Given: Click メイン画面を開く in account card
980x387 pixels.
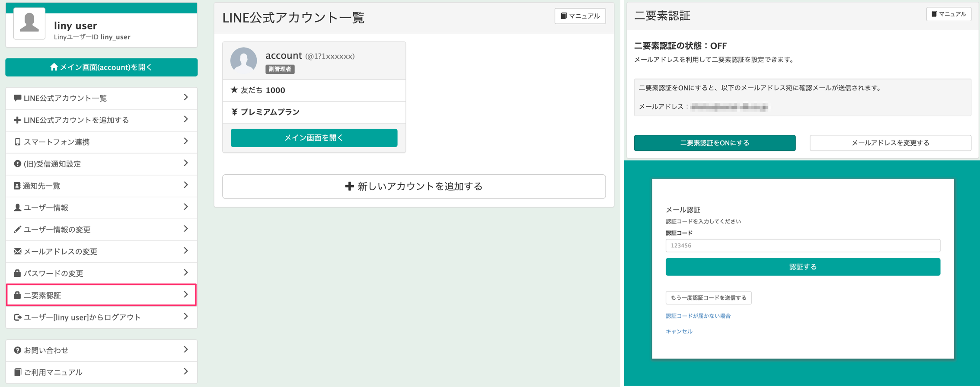Looking at the screenshot, I should coord(314,138).
